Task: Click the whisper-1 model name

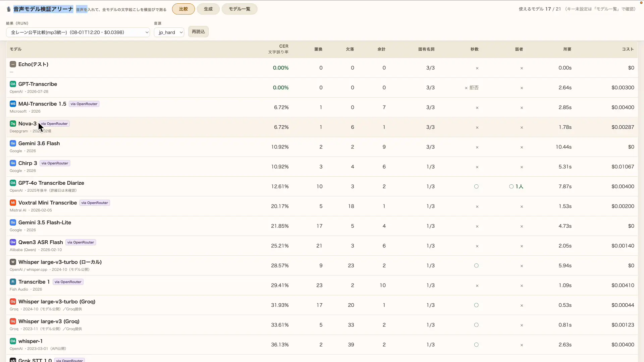Action: tap(31, 341)
